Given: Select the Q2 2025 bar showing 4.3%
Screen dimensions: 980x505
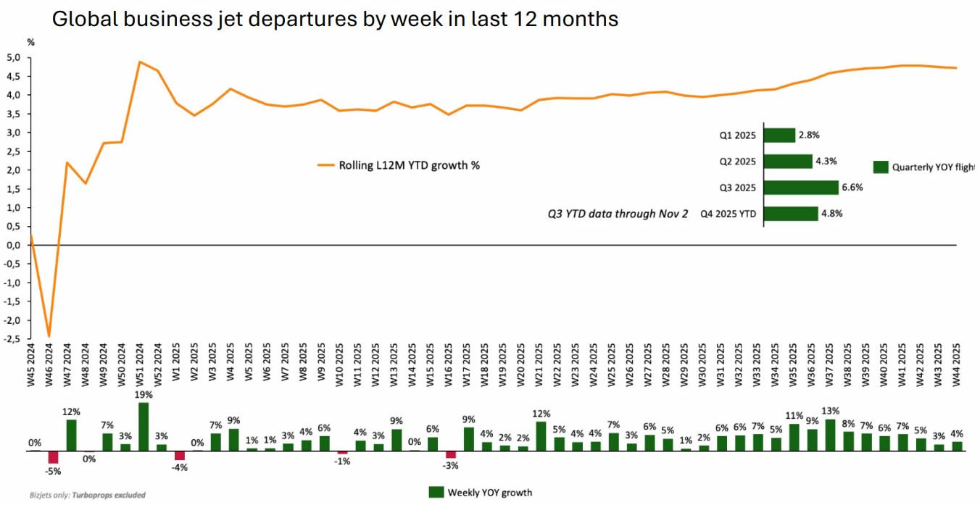Looking at the screenshot, I should click(x=788, y=161).
